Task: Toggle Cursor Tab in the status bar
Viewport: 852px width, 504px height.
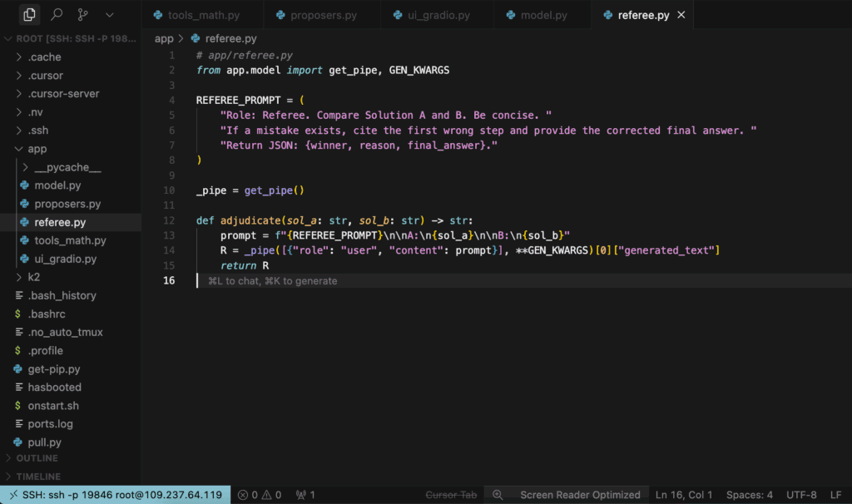Action: tap(452, 495)
